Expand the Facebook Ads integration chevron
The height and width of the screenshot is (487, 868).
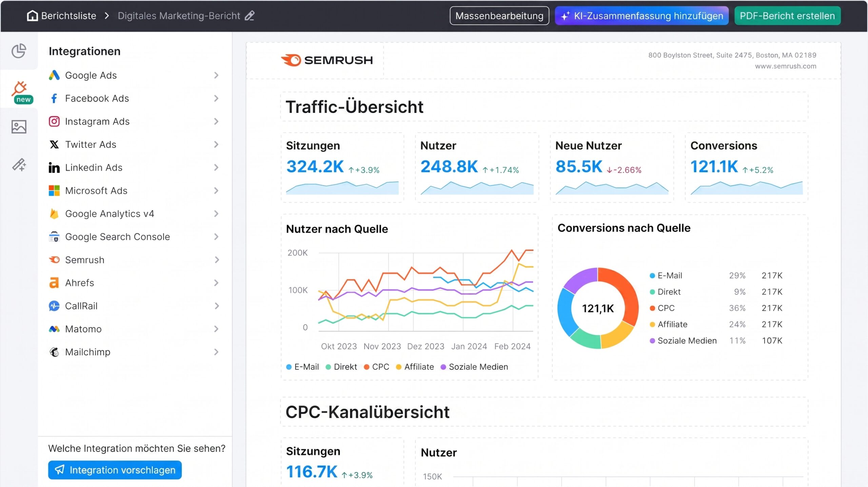point(216,98)
